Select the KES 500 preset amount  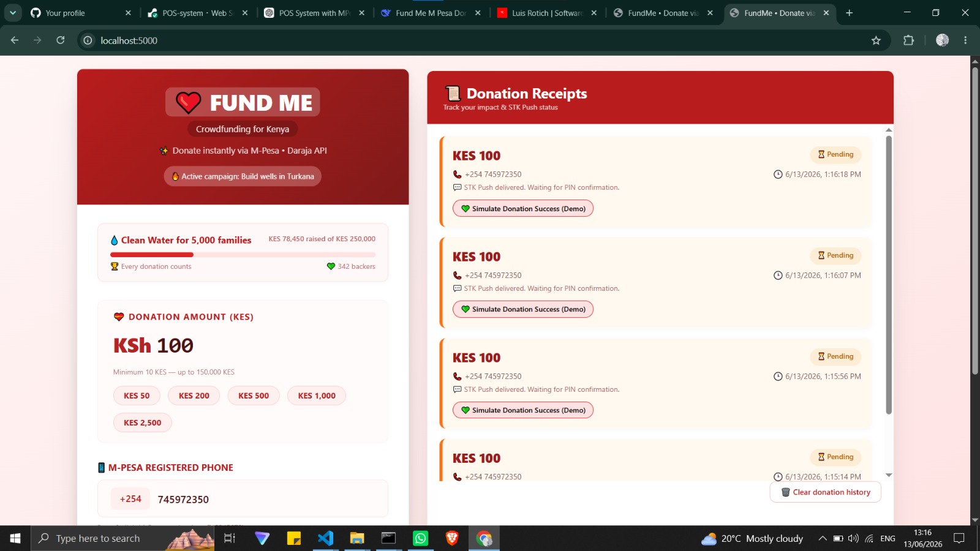[254, 395]
